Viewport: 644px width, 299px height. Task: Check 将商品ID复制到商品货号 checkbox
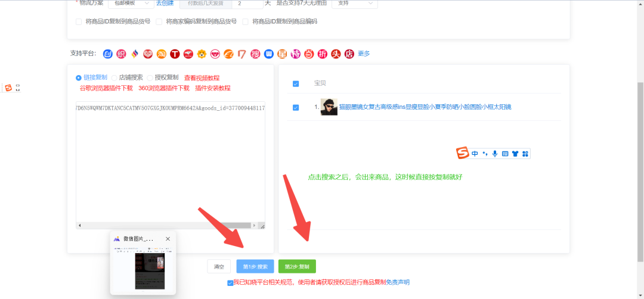point(79,21)
